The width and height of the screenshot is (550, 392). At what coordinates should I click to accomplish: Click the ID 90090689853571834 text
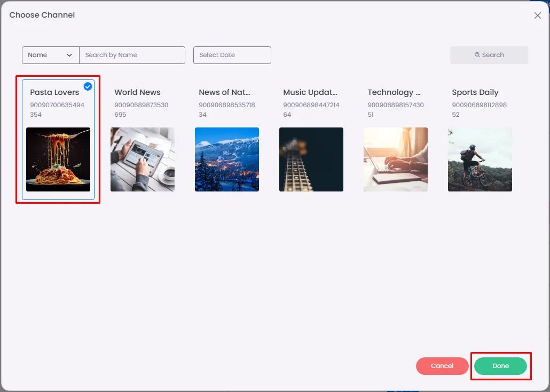227,110
